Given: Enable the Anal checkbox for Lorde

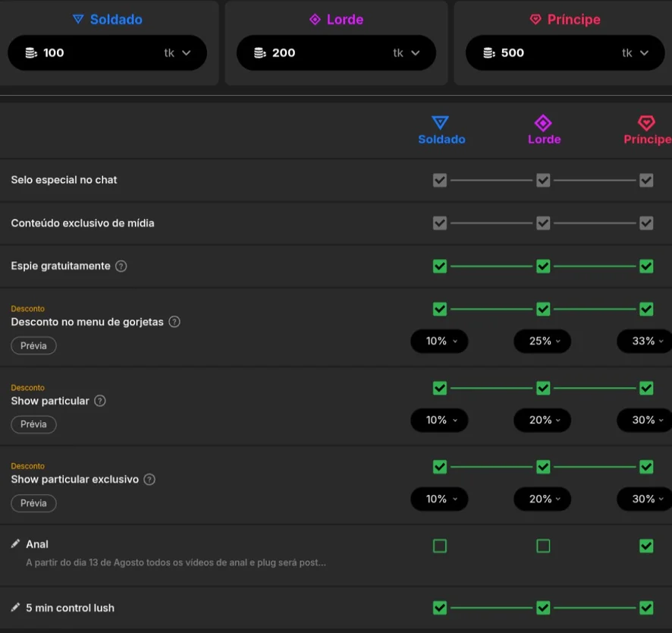Looking at the screenshot, I should pos(543,546).
